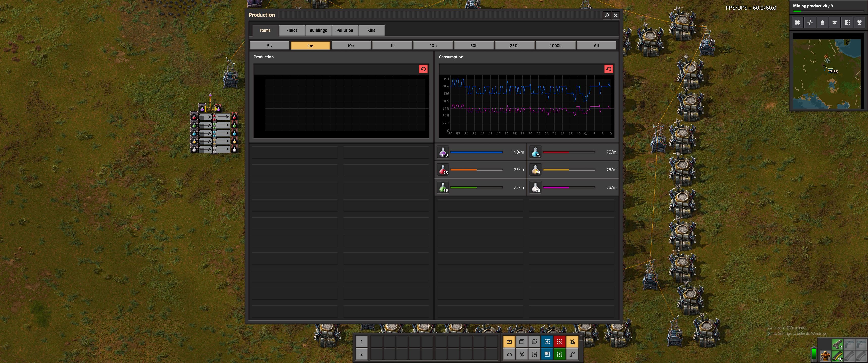
Task: Toggle personal roboport button in shortcut bar
Action: tap(572, 342)
